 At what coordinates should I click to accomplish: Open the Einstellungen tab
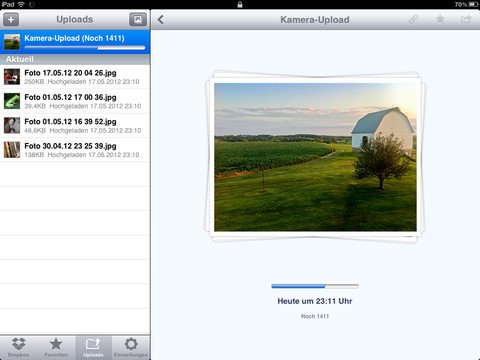pyautogui.click(x=131, y=348)
